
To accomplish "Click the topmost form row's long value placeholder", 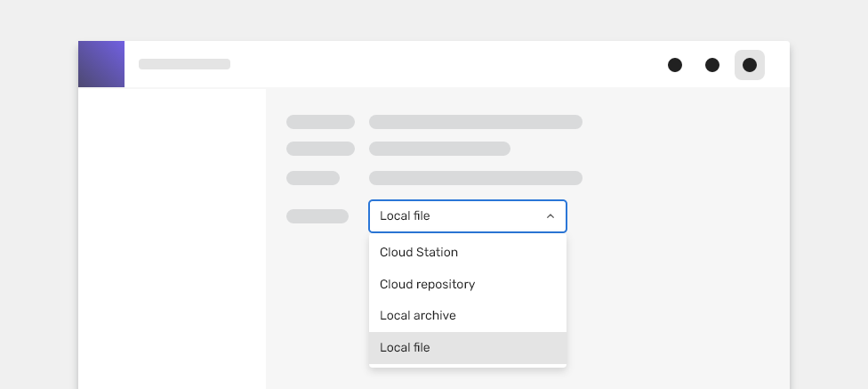I will (x=476, y=122).
